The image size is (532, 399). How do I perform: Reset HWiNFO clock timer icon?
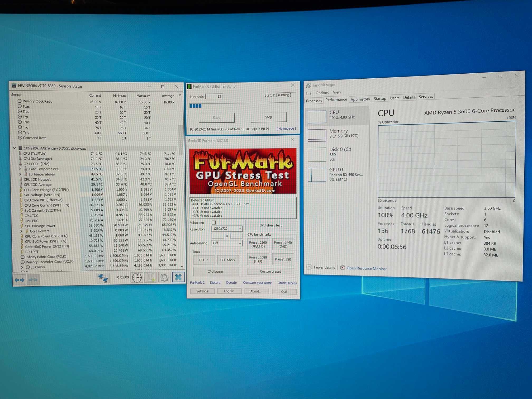pos(137,278)
